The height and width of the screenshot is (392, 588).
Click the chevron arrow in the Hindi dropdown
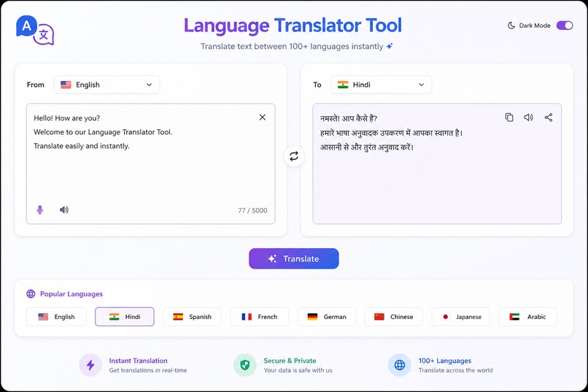pyautogui.click(x=422, y=85)
